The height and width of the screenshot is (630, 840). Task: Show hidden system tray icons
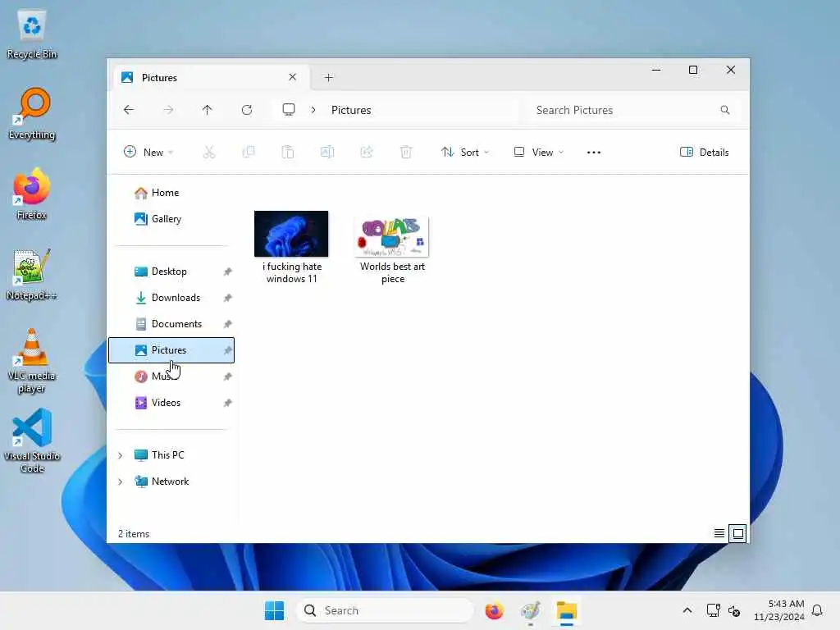click(687, 610)
